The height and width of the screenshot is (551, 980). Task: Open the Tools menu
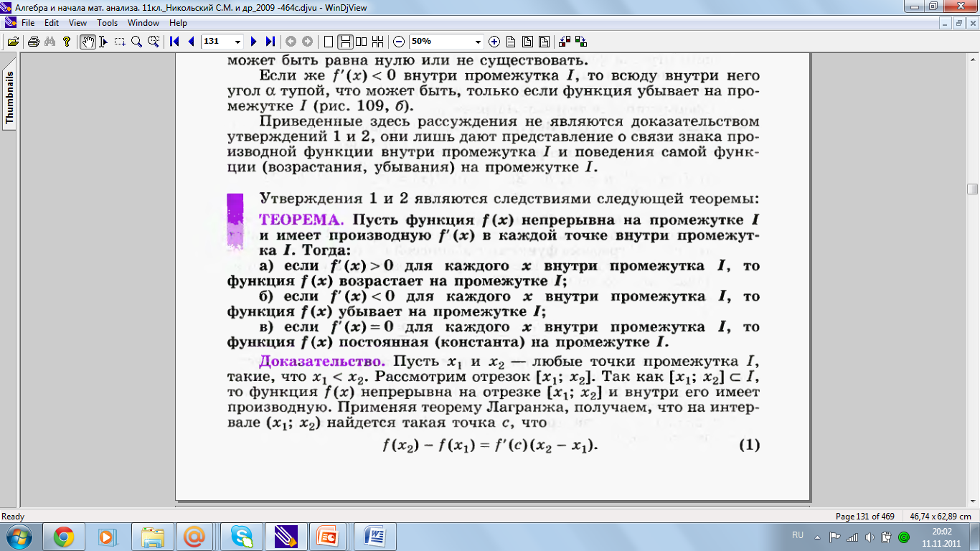[107, 23]
